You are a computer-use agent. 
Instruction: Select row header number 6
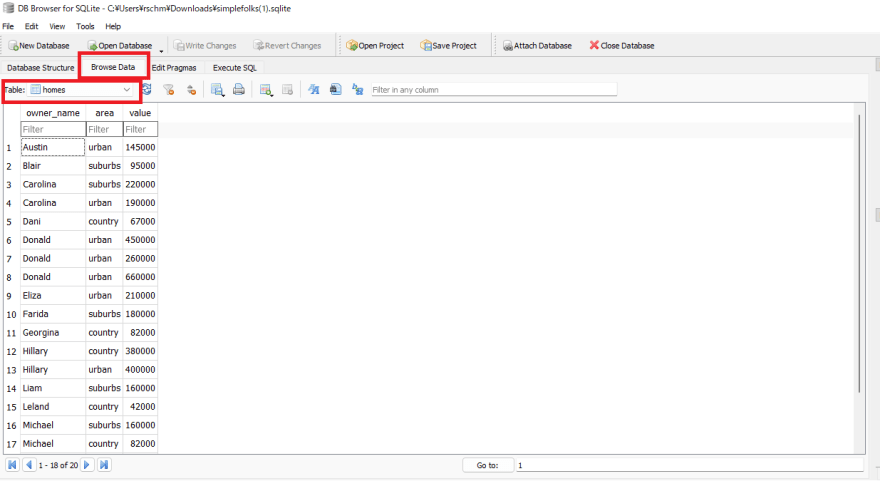11,240
